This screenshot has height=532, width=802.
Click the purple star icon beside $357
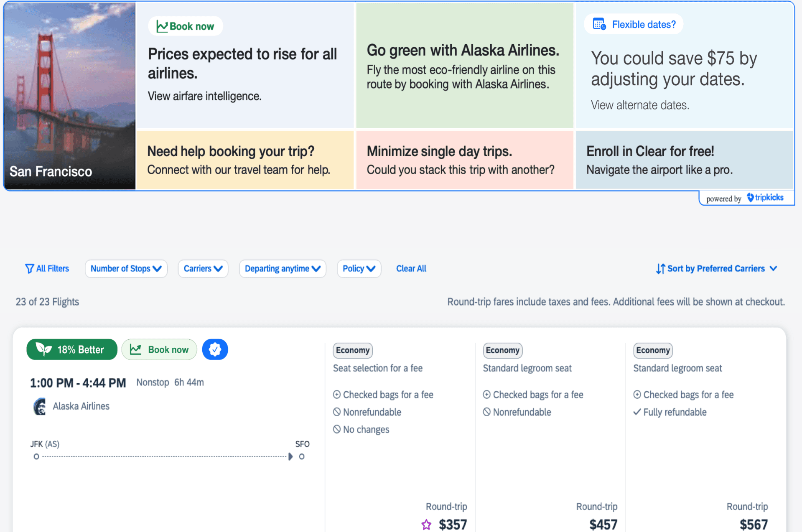point(426,524)
